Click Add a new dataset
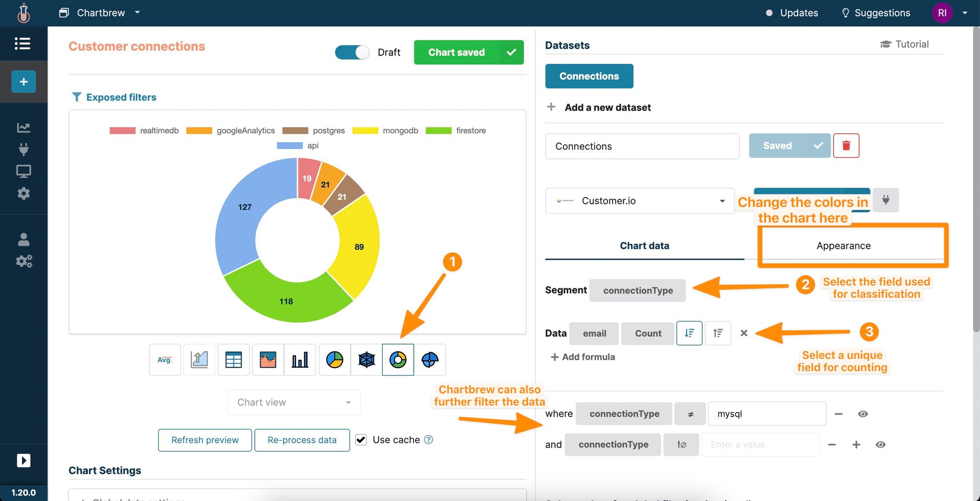 607,107
